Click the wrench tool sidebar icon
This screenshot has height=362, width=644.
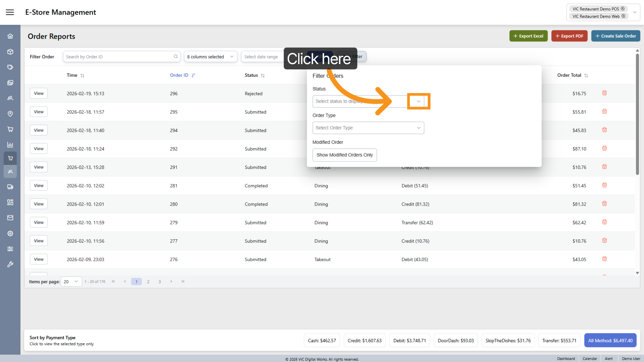coord(10,264)
